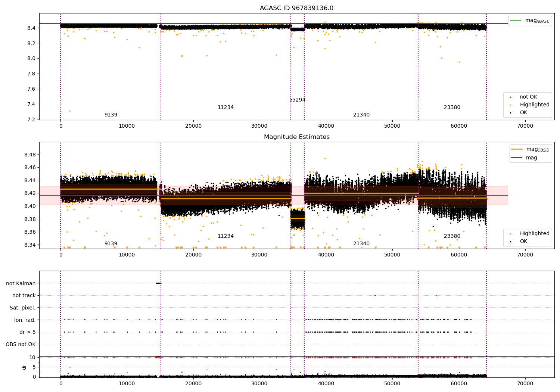
Task: Click the "7.6" y-axis tick label
Action: [x=31, y=89]
